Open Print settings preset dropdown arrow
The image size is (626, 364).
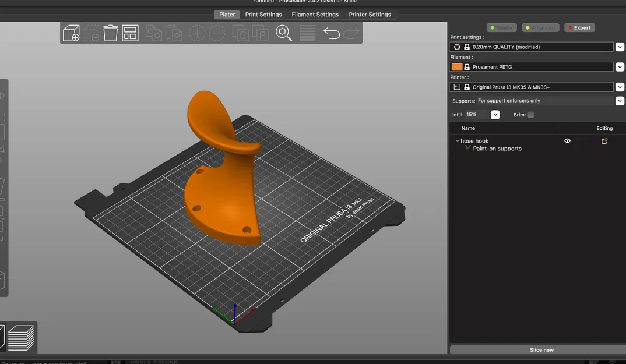620,47
